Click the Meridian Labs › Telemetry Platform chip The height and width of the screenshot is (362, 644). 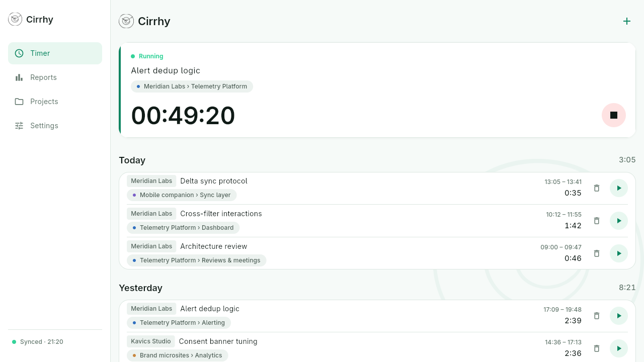(x=192, y=86)
